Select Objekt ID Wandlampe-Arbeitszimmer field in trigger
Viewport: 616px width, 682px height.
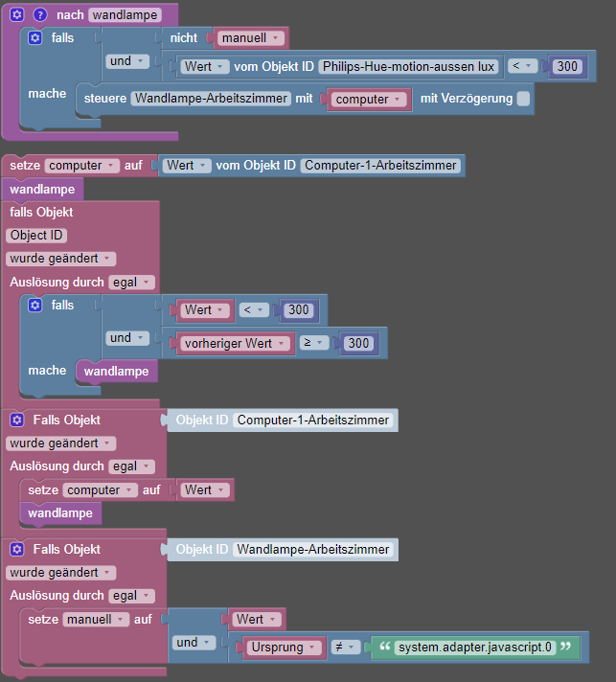coord(312,550)
